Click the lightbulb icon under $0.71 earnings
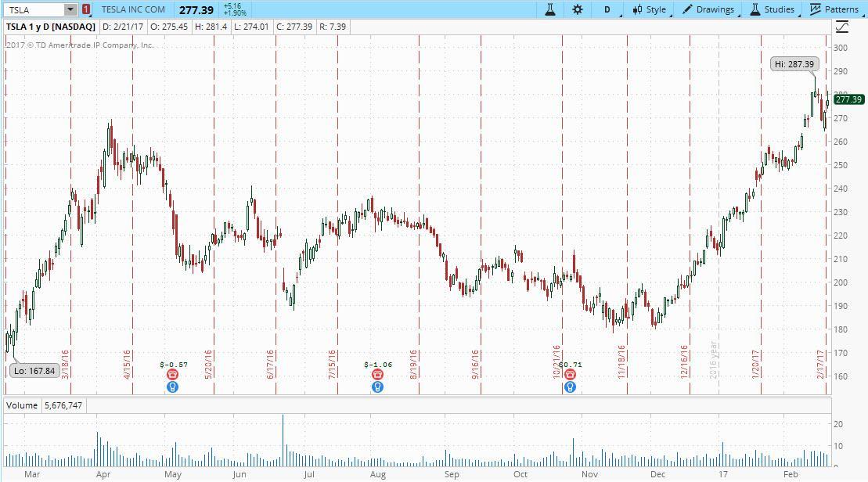Screen dimensions: 868x482 pyautogui.click(x=570, y=387)
